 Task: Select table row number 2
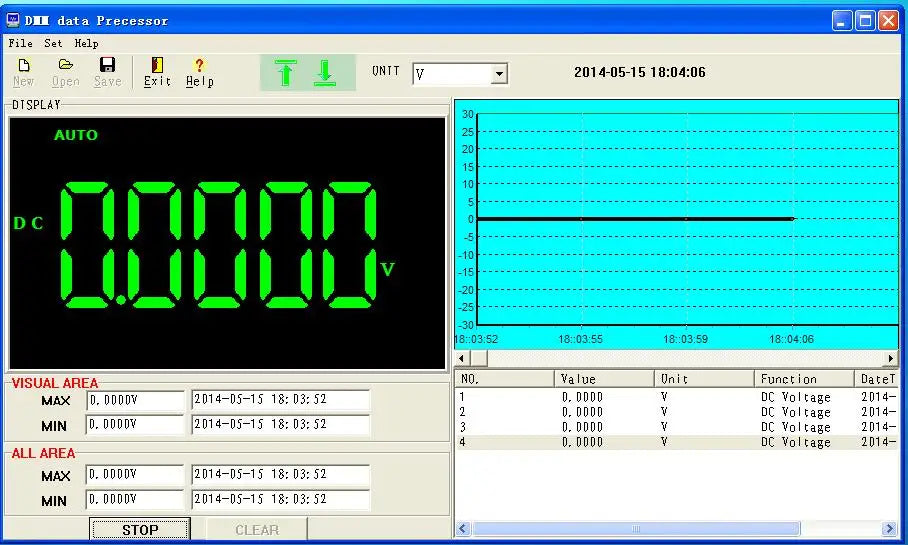[x=676, y=412]
